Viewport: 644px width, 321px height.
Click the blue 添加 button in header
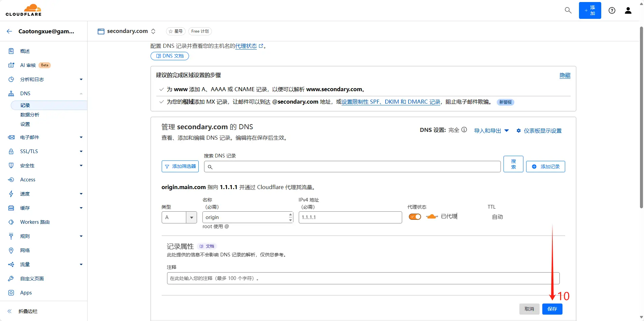click(x=590, y=10)
